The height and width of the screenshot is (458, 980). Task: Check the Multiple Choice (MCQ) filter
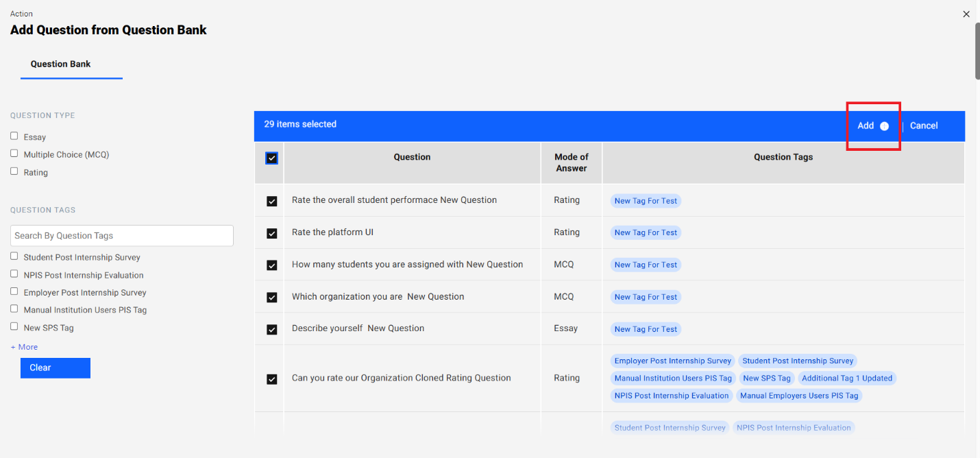click(14, 154)
